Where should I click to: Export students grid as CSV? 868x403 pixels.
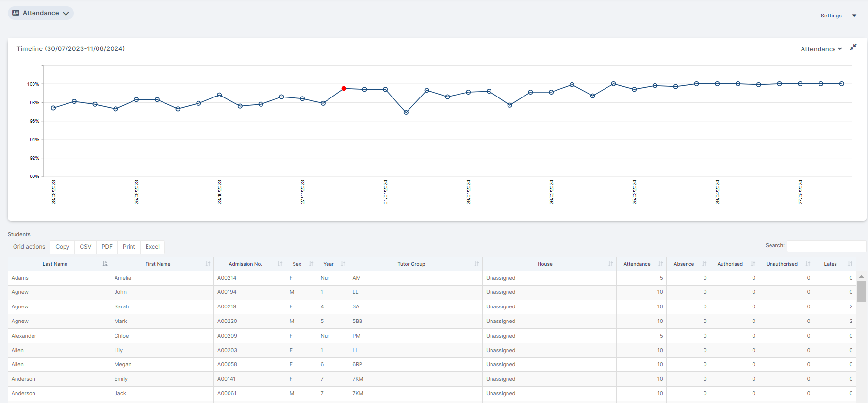85,247
